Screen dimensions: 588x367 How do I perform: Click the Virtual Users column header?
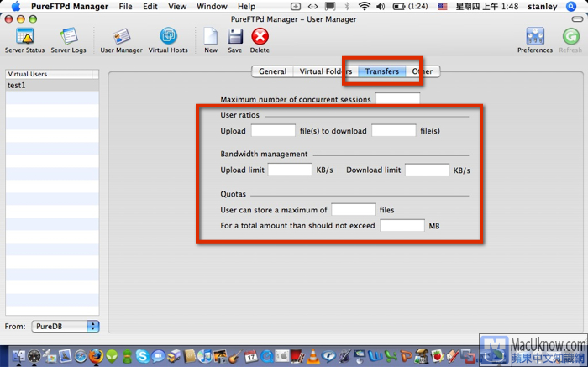pyautogui.click(x=49, y=74)
